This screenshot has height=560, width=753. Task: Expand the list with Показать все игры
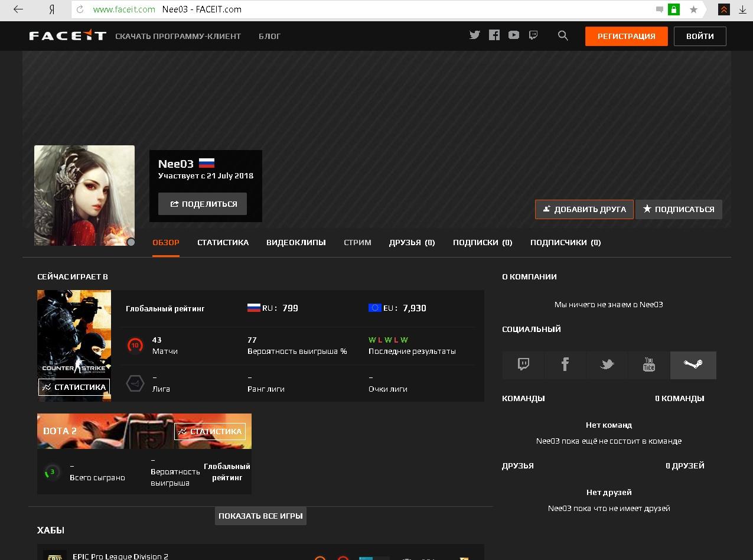260,516
